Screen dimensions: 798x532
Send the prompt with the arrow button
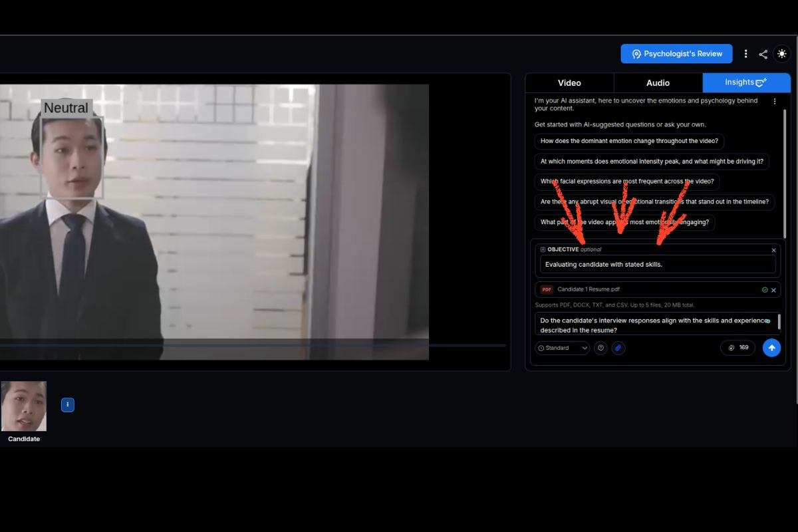(x=771, y=348)
